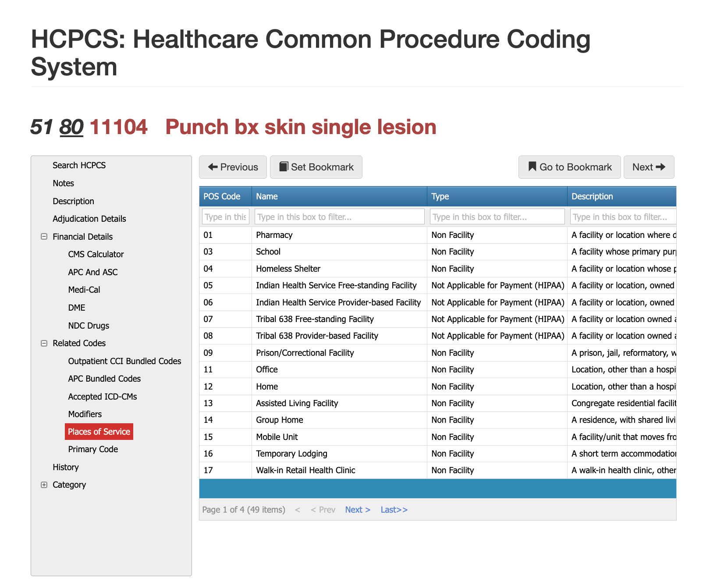
Task: Click the horizontal scrollbar below the table
Action: (x=438, y=488)
